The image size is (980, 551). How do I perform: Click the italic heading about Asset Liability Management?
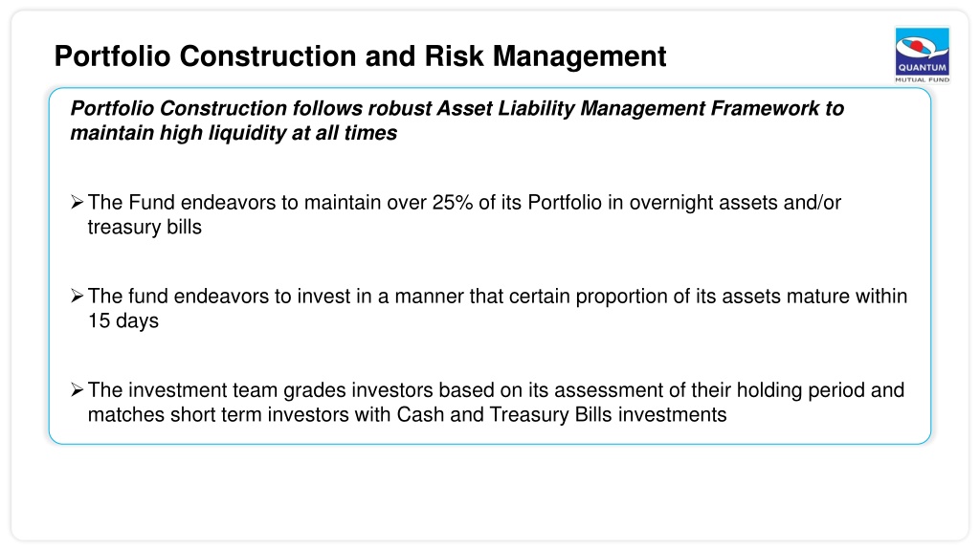[x=457, y=121]
